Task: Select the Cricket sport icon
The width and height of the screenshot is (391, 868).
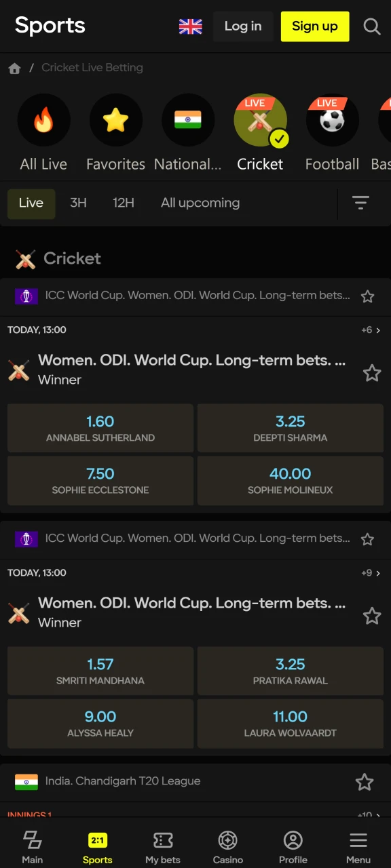Action: 260,119
